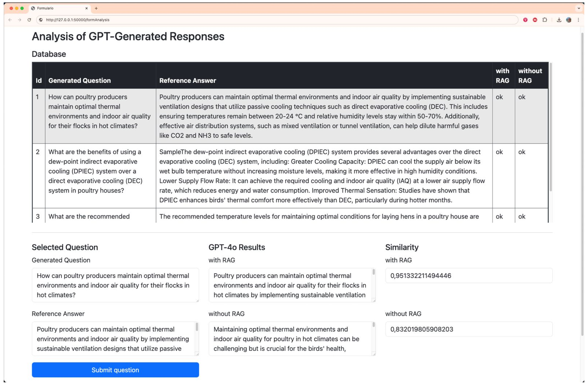This screenshot has width=588, height=386.
Task: Open the browser downloads icon
Action: [559, 20]
